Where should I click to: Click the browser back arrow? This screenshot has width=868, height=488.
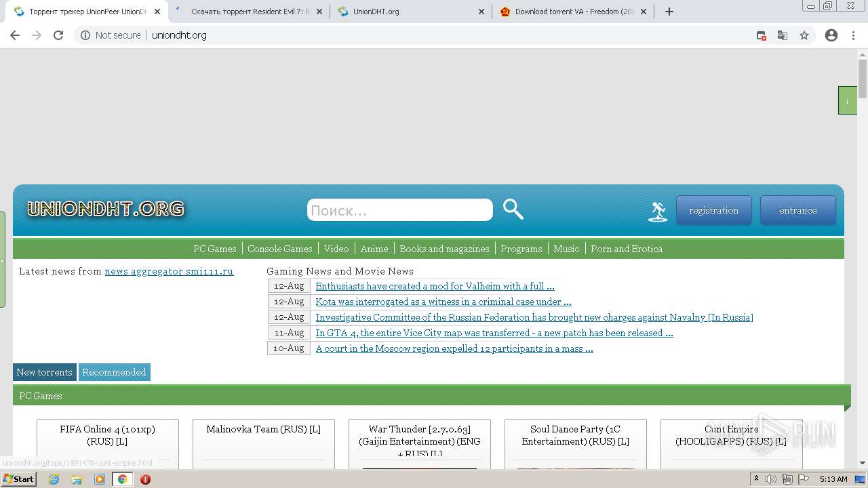15,35
